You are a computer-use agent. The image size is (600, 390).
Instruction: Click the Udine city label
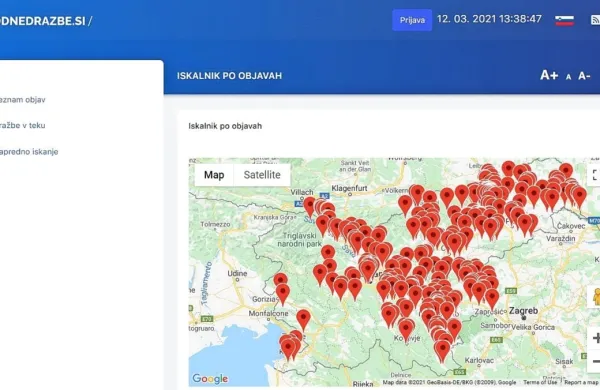coord(237,273)
